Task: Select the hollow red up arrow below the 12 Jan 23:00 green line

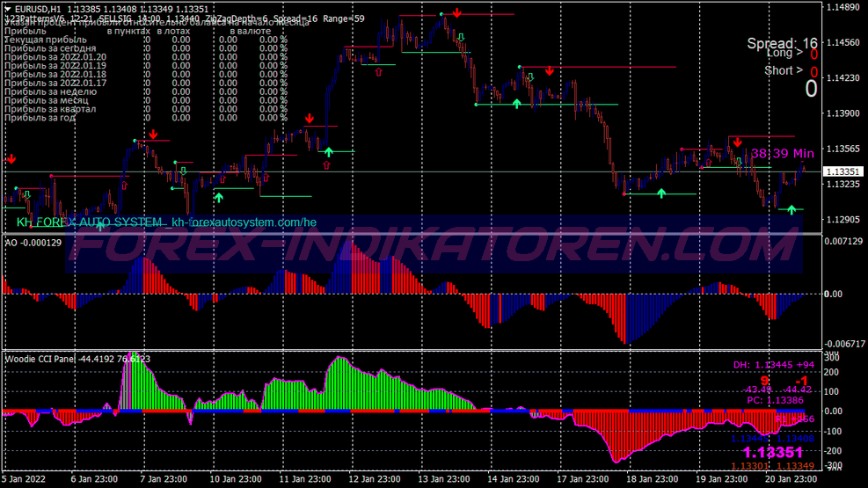Action: click(379, 72)
